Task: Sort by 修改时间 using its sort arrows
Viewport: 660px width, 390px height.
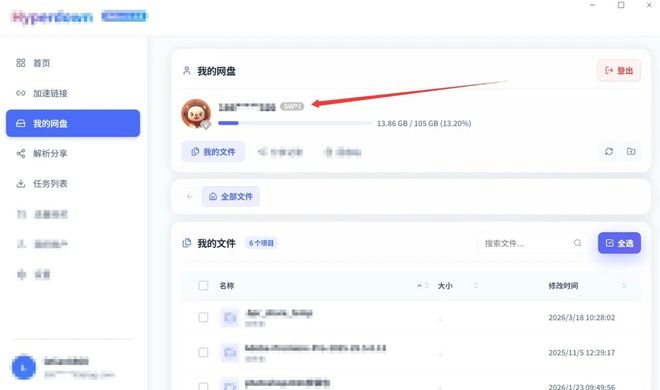Action: (624, 286)
